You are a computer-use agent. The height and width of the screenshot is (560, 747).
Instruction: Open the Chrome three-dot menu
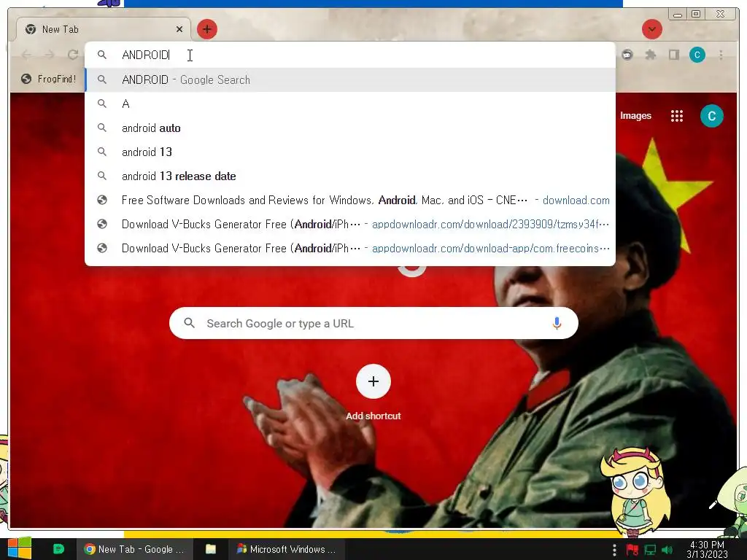point(721,55)
